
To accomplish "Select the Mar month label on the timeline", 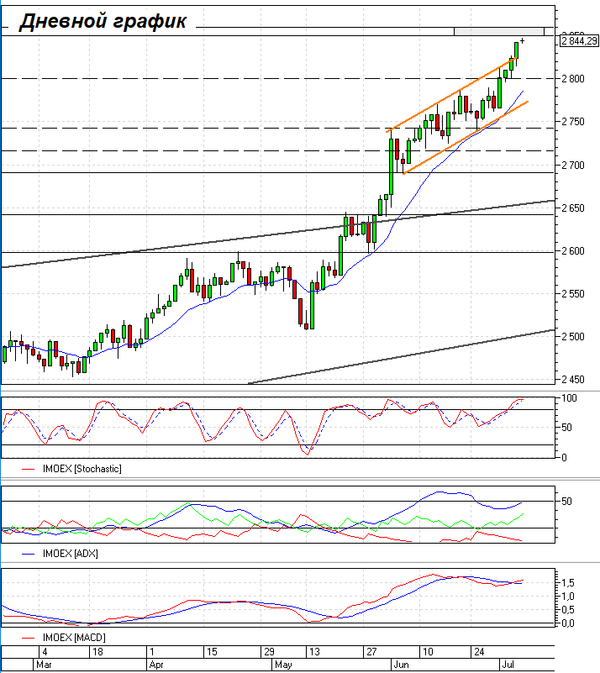I will pyautogui.click(x=44, y=665).
